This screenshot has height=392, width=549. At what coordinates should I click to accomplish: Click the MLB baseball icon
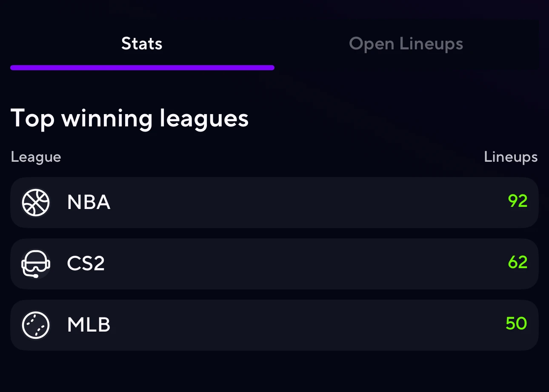[36, 325]
